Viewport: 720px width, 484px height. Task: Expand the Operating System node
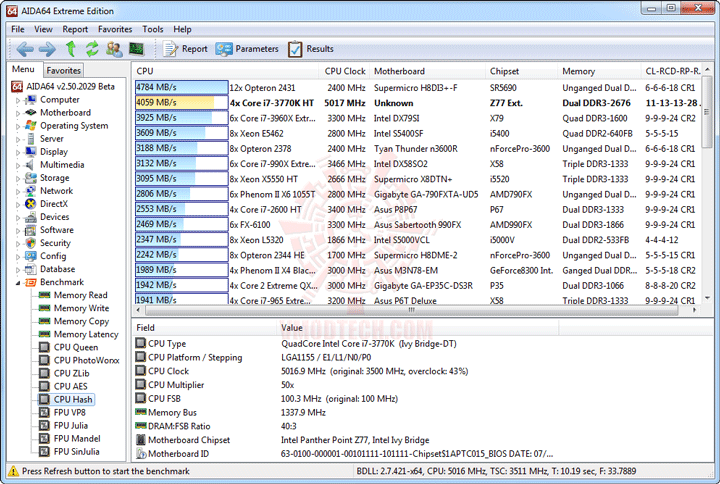pyautogui.click(x=18, y=126)
